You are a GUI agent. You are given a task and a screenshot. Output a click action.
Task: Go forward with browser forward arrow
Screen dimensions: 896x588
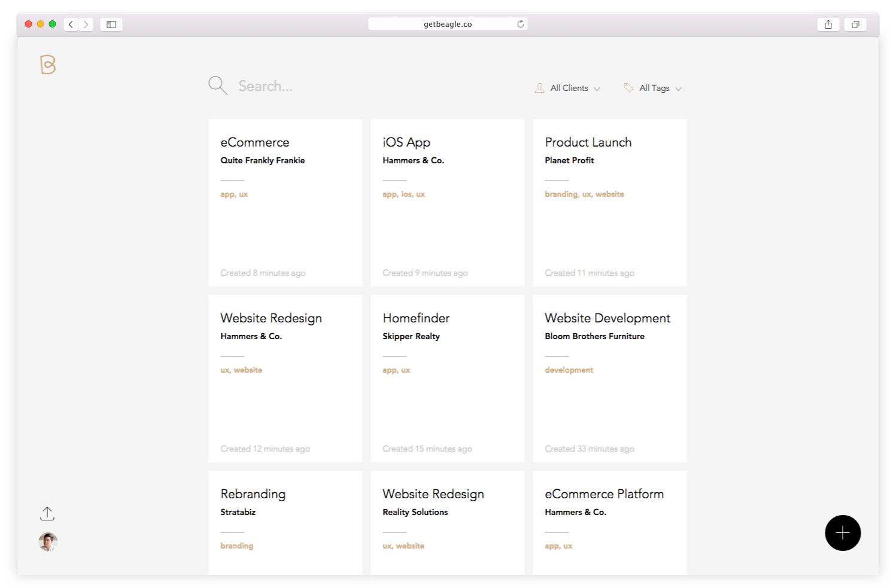tap(86, 25)
